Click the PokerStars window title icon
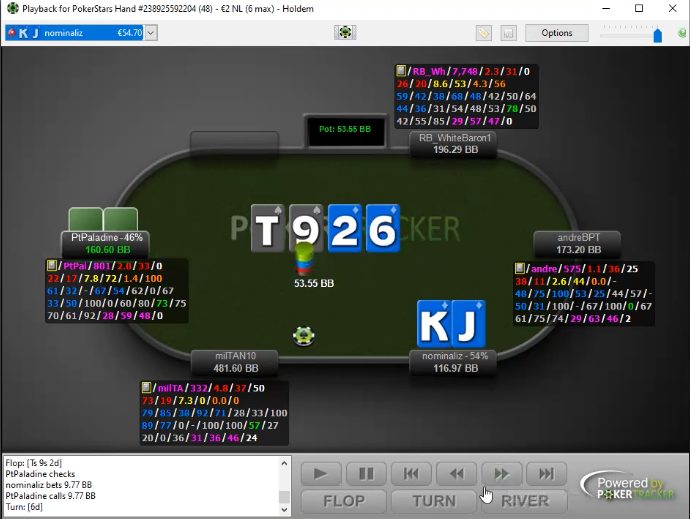690x519 pixels. click(13, 8)
